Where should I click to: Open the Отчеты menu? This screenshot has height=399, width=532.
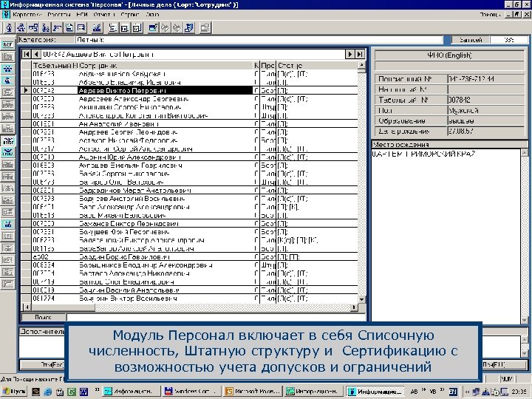tap(104, 15)
